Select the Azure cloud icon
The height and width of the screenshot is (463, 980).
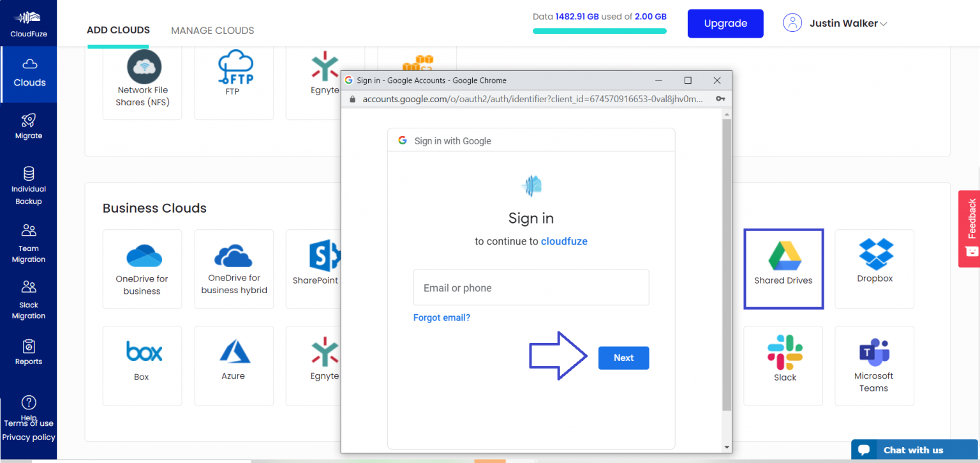(234, 365)
